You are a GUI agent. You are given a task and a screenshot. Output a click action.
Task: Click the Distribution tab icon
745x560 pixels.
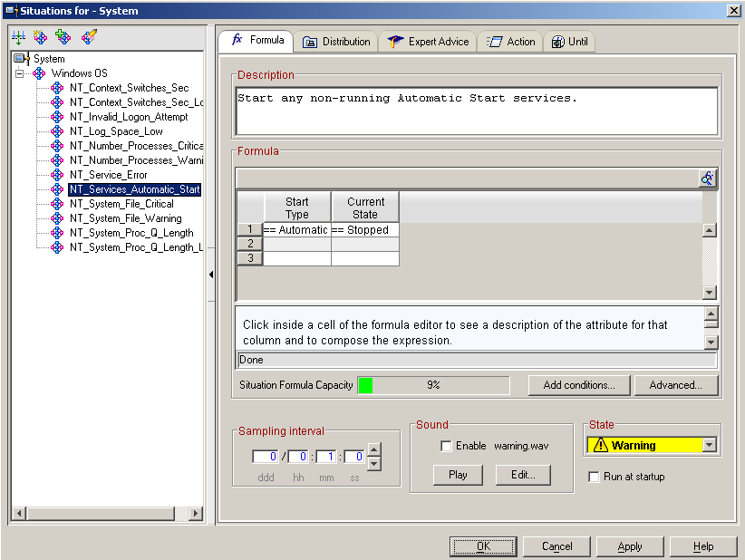coord(310,42)
